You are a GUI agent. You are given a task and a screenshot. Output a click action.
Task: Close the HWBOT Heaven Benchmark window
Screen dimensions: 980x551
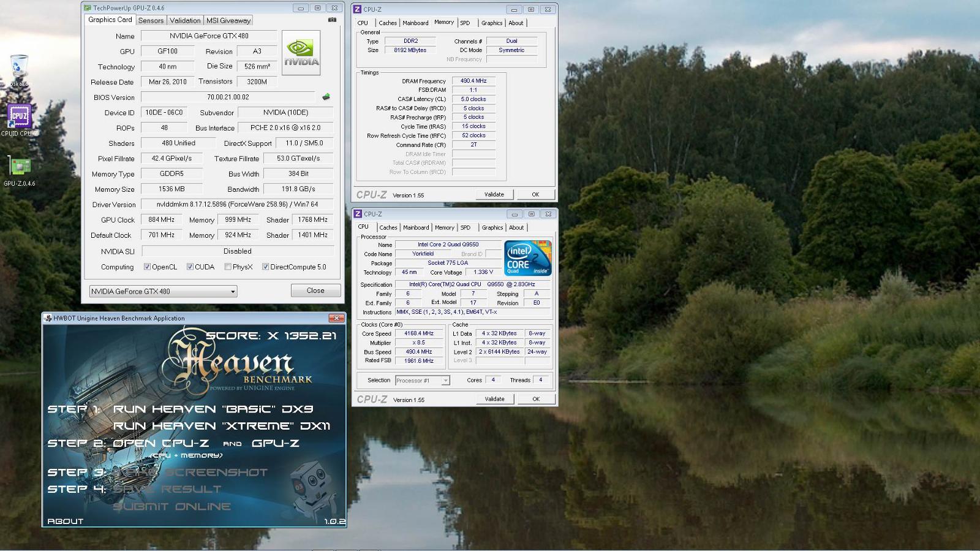click(x=336, y=318)
